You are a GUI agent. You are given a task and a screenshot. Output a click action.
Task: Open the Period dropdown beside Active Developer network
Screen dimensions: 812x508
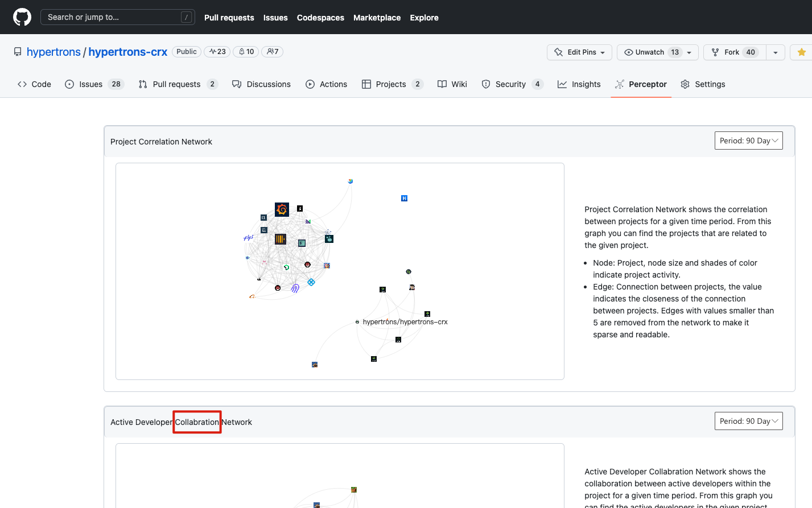point(748,421)
